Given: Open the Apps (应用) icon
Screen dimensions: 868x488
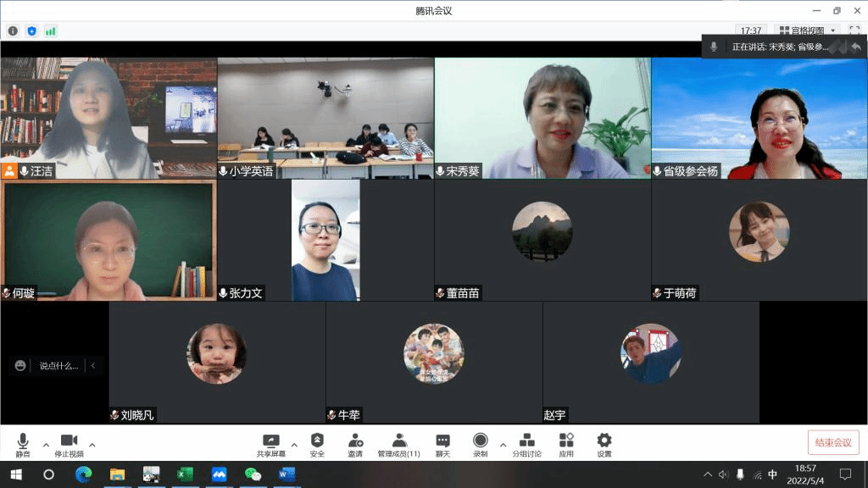Looking at the screenshot, I should click(566, 441).
